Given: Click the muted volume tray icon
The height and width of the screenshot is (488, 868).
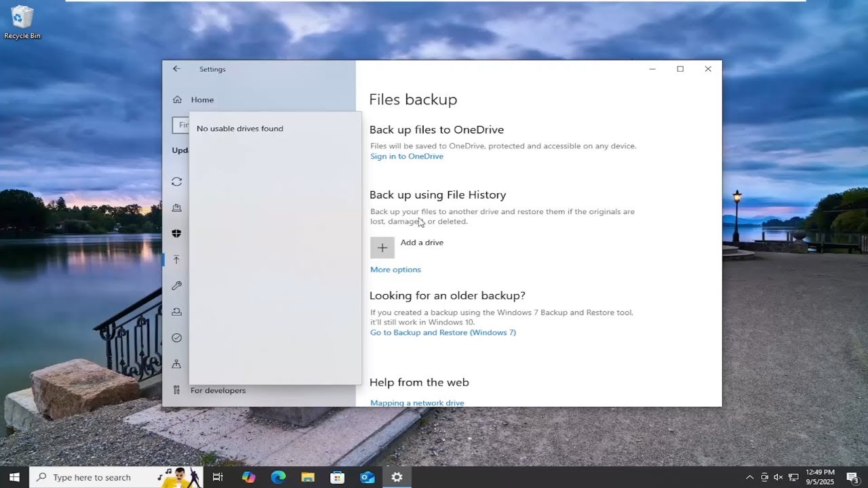Looking at the screenshot, I should (778, 477).
